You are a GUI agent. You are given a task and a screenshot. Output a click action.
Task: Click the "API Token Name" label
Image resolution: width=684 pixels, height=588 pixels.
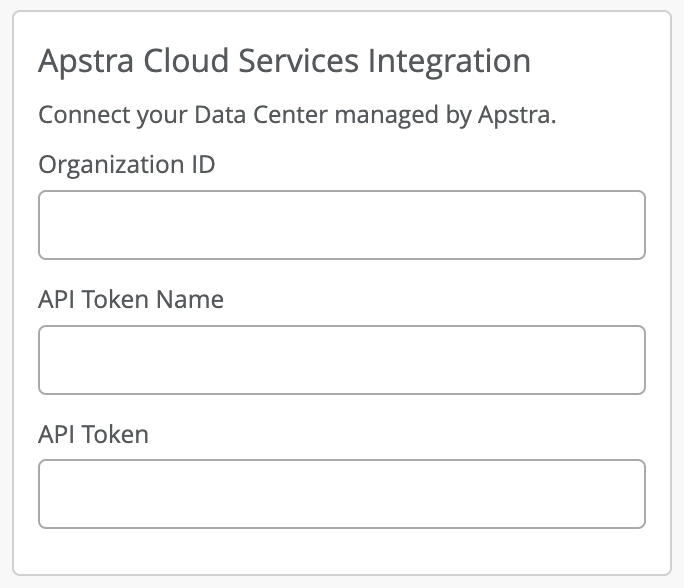coord(131,299)
